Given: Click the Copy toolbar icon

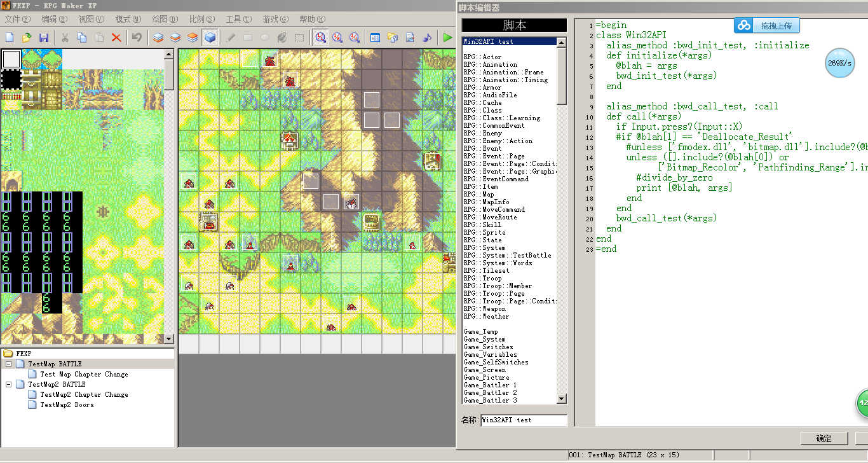Looking at the screenshot, I should [82, 38].
